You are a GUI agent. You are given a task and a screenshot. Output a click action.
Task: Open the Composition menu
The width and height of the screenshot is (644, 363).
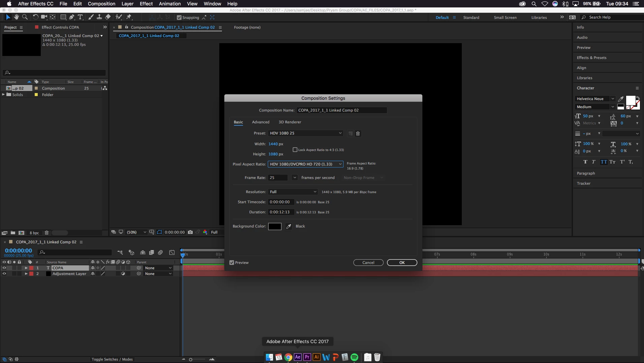(x=101, y=4)
